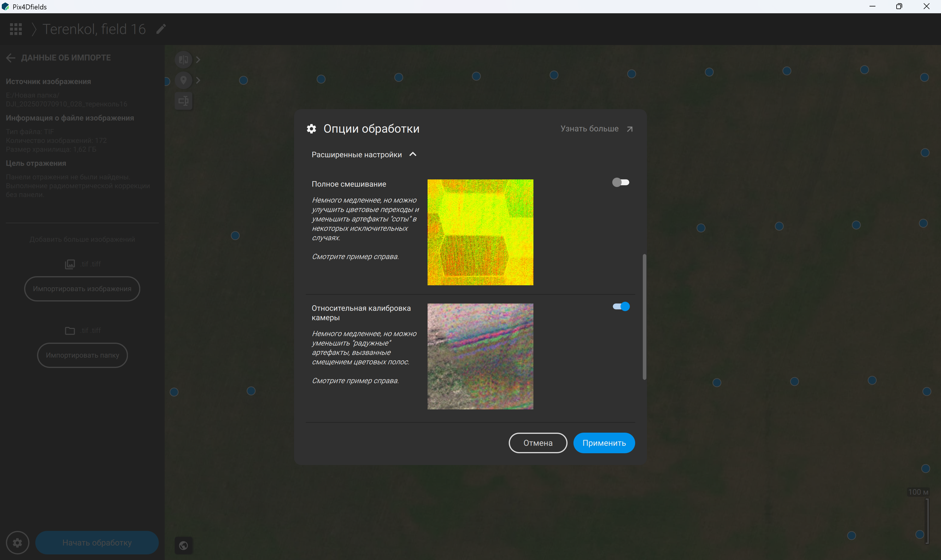Disable Относительная калибровка камеры toggle
Screen dimensions: 941x560
(621, 306)
